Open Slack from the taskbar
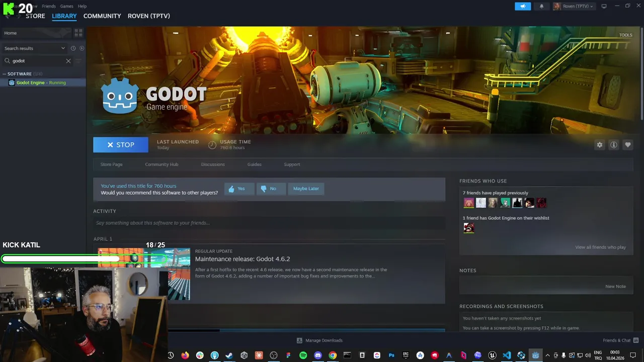The height and width of the screenshot is (362, 644). click(x=200, y=355)
